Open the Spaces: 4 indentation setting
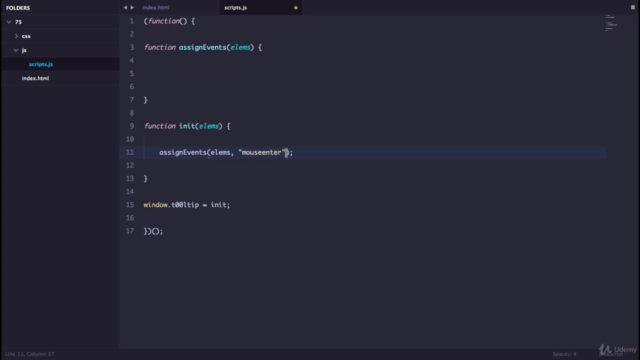This screenshot has height=360, width=640. pos(564,354)
